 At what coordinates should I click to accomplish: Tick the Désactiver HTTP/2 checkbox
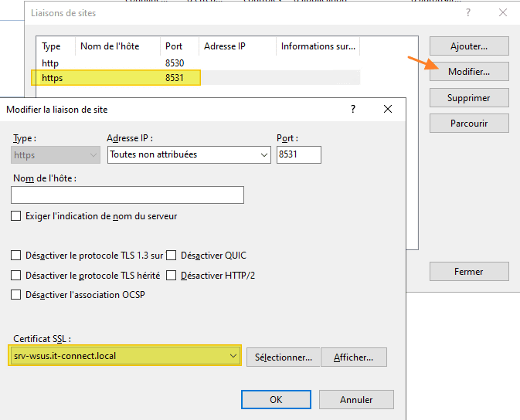click(172, 276)
